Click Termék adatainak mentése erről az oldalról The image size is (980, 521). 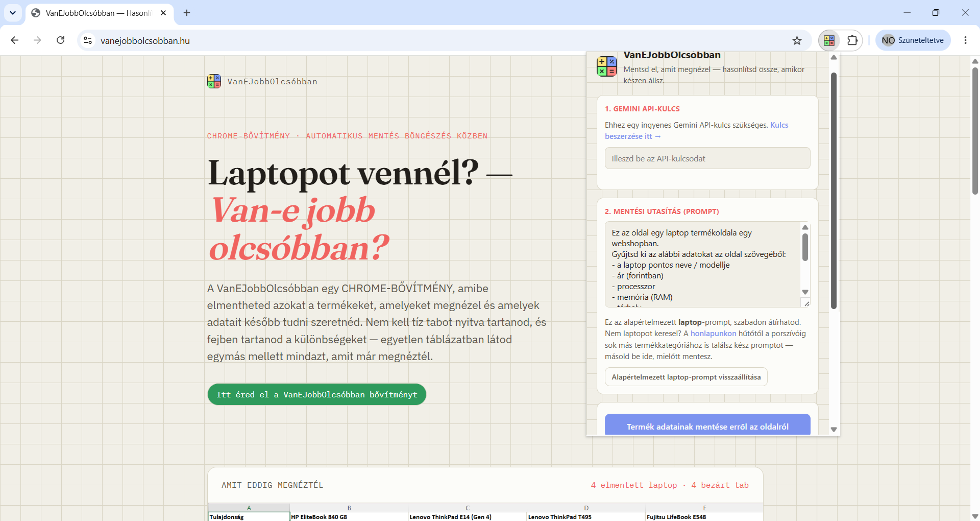click(707, 425)
